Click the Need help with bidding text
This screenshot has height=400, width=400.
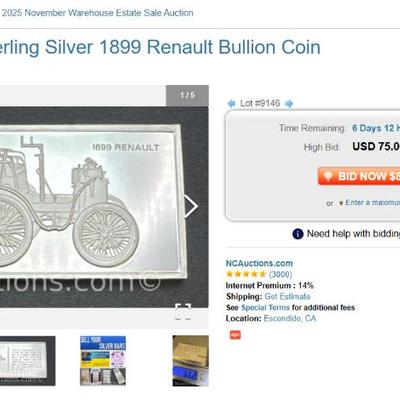(353, 234)
